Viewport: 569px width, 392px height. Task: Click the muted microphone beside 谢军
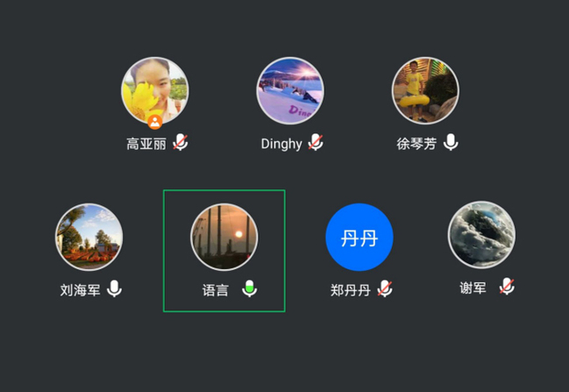coord(507,287)
